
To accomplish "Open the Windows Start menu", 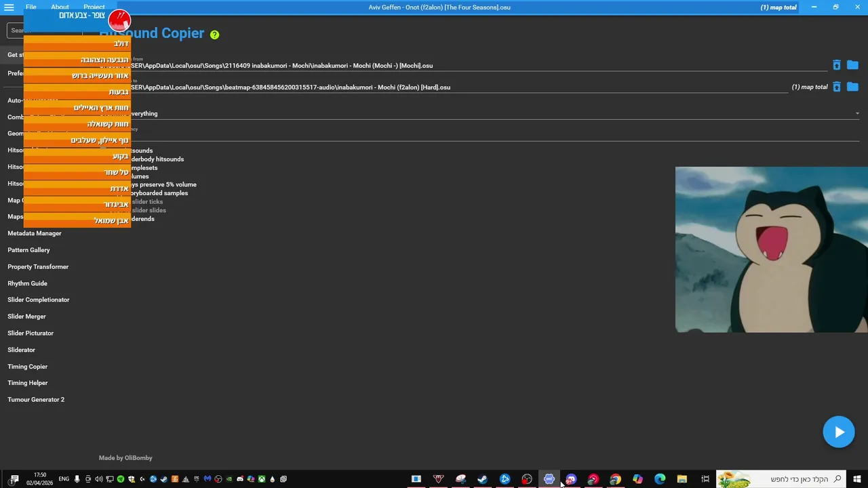I will pyautogui.click(x=857, y=479).
